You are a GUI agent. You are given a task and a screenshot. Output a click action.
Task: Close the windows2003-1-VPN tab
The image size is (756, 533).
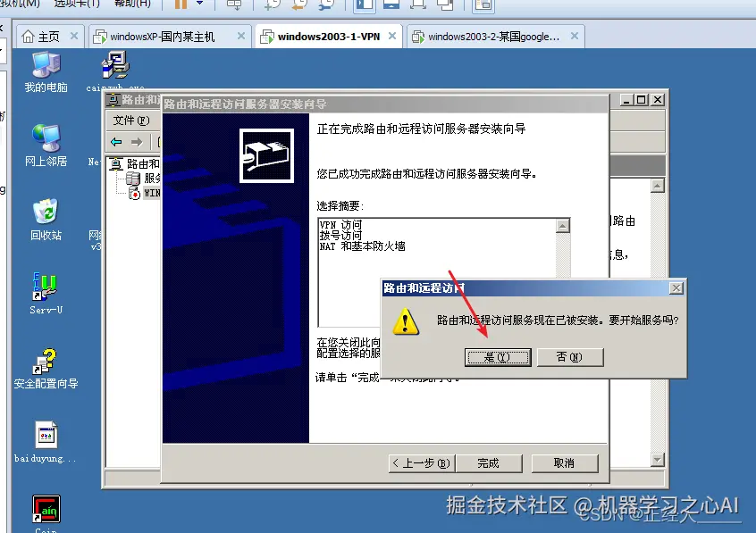pos(392,36)
